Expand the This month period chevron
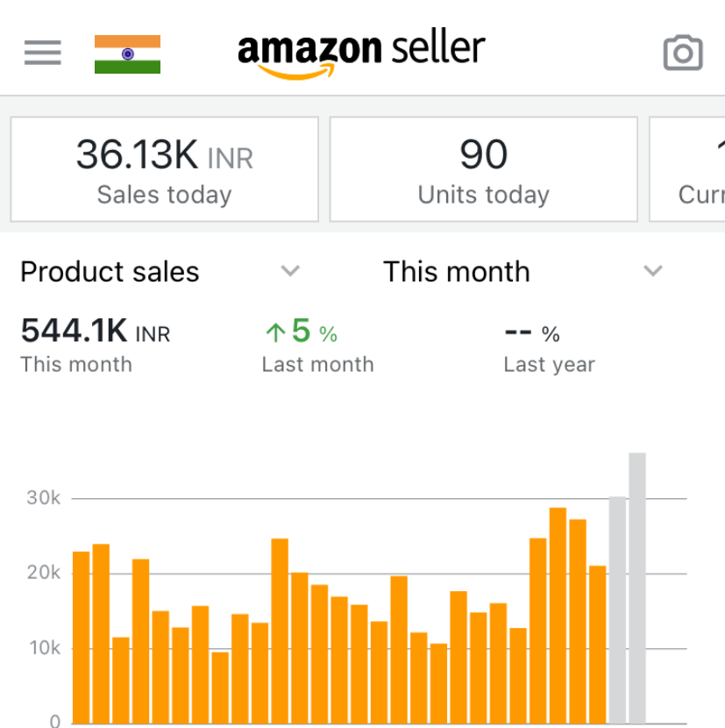725x728 pixels. pyautogui.click(x=652, y=271)
